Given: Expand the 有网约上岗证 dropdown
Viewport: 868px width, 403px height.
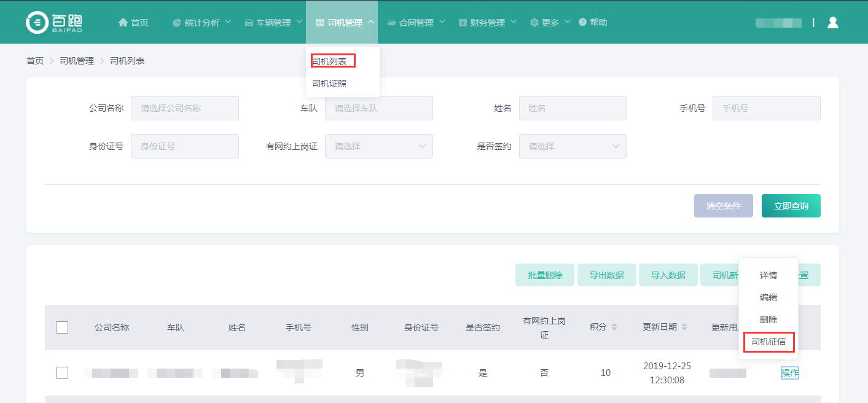Looking at the screenshot, I should (378, 146).
